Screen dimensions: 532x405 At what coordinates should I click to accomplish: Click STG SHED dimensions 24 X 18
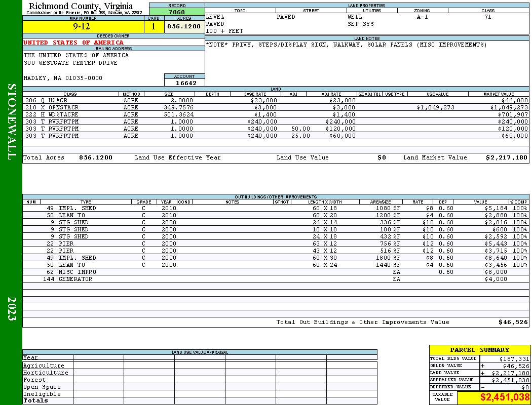325,236
